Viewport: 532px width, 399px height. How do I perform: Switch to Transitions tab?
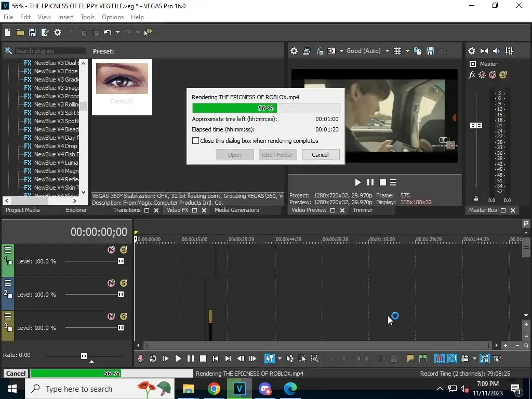pos(127,210)
